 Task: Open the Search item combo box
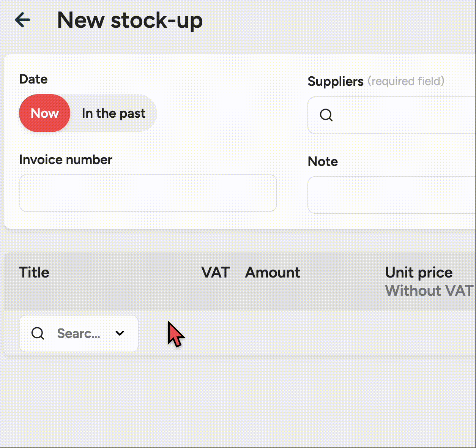point(79,333)
